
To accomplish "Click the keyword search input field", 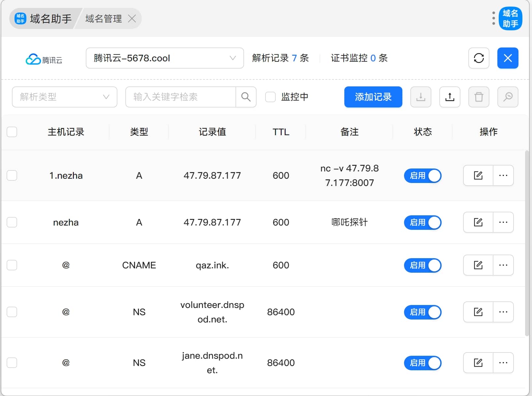I will [x=181, y=97].
